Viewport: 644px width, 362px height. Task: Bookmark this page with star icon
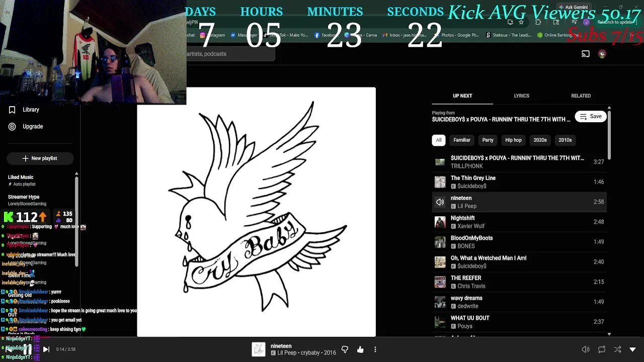pyautogui.click(x=521, y=22)
